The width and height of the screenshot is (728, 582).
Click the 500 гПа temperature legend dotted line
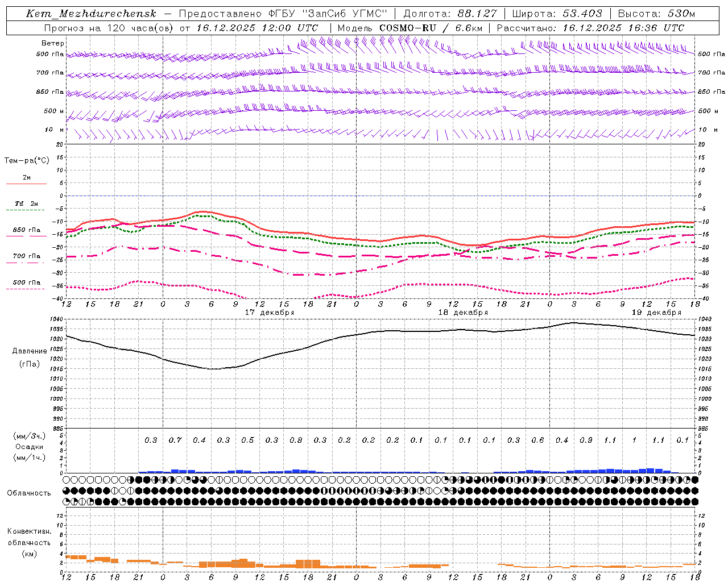click(x=25, y=289)
